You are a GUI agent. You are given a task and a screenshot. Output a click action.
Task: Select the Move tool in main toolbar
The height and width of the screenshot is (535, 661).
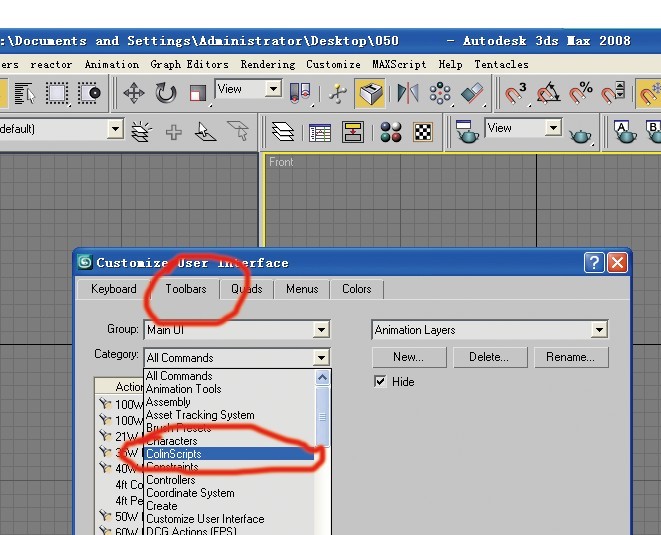tap(134, 93)
